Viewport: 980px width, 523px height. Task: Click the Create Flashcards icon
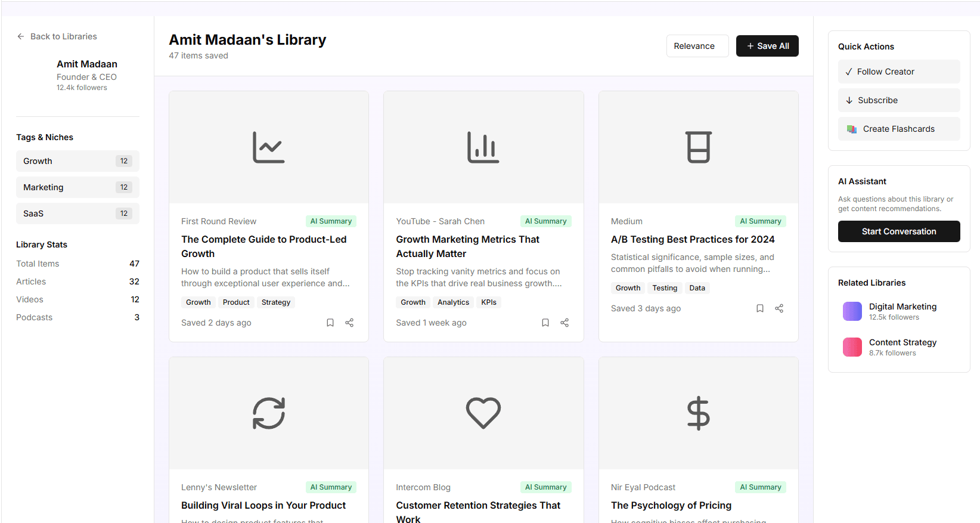pos(851,129)
